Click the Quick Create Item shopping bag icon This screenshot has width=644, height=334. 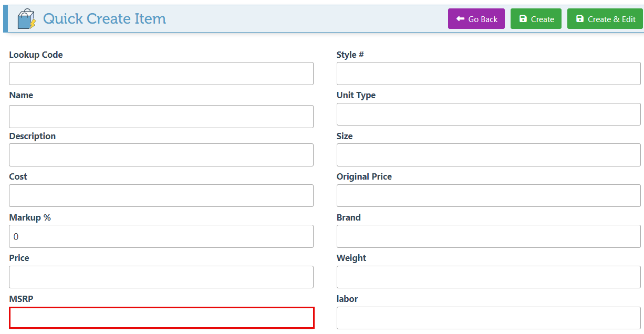click(26, 19)
